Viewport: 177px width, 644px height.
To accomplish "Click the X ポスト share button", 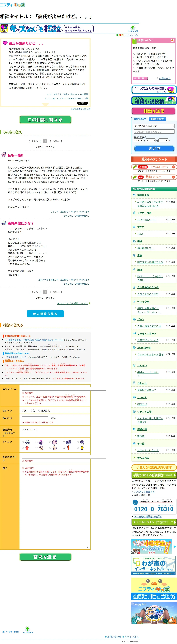I will point(82,103).
